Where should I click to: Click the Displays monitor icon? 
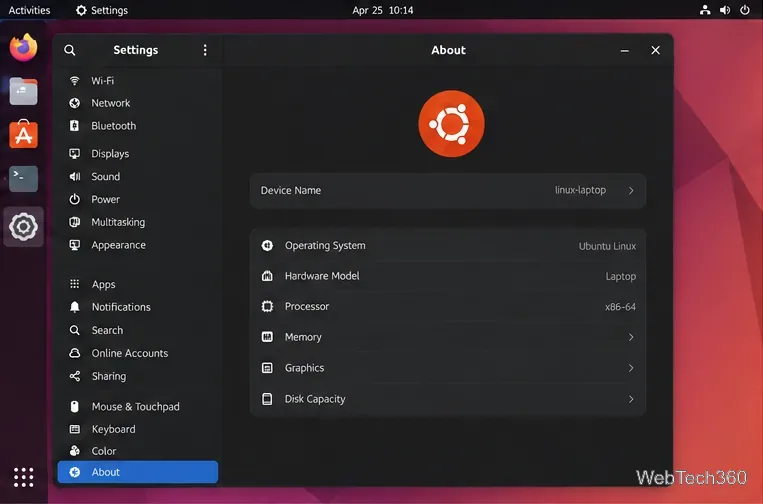click(74, 154)
